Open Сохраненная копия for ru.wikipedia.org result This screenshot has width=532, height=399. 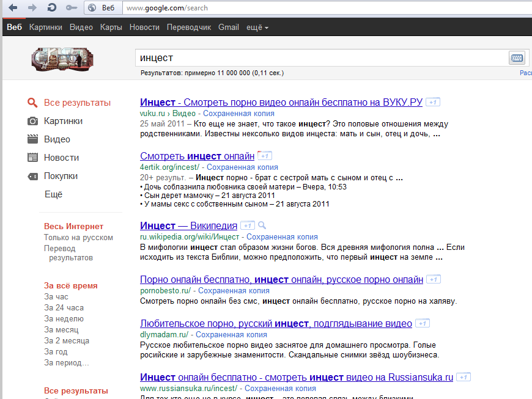tap(282, 236)
